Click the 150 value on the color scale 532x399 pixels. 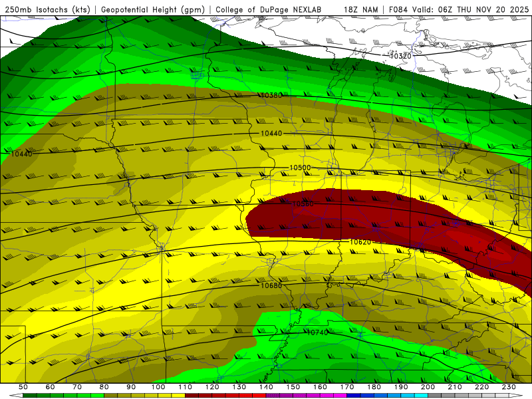[293, 387]
